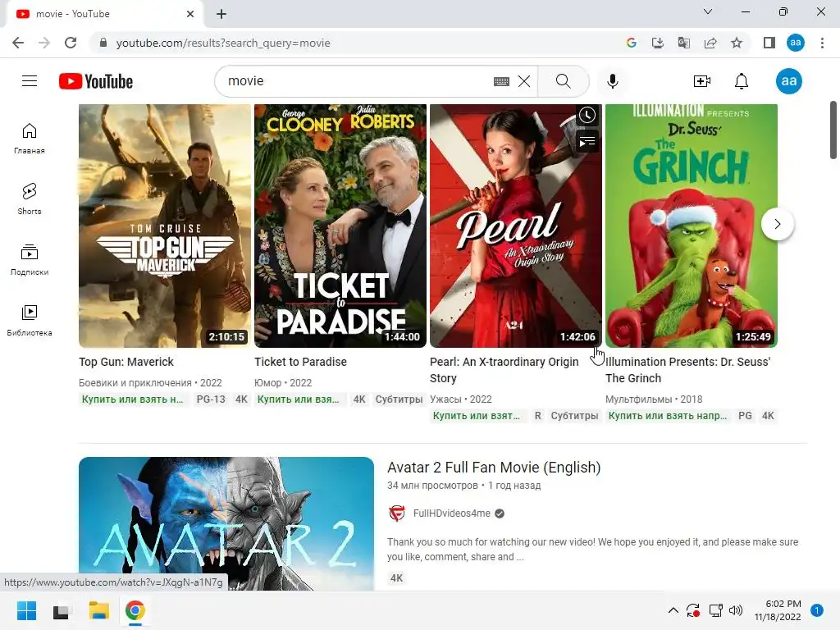Open tab search chevron in Chrome title bar
The image size is (840, 630).
pos(708,11)
